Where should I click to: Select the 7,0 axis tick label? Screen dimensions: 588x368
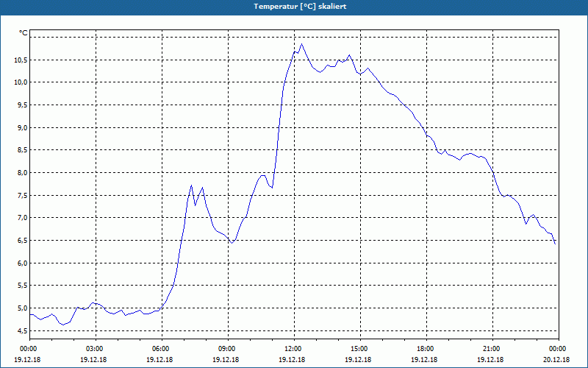pyautogui.click(x=23, y=218)
